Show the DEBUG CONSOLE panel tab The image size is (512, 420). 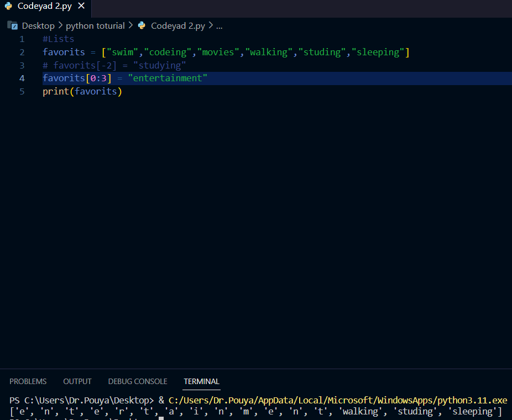138,381
